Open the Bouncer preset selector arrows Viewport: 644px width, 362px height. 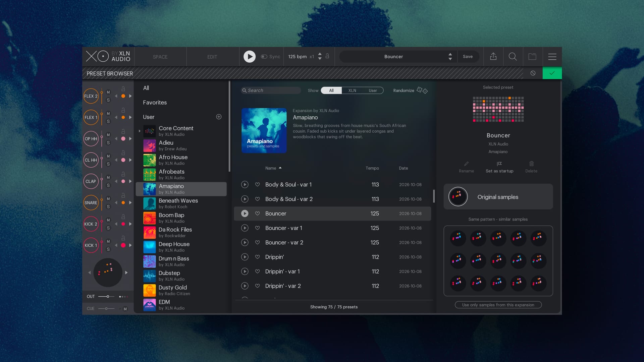(450, 57)
